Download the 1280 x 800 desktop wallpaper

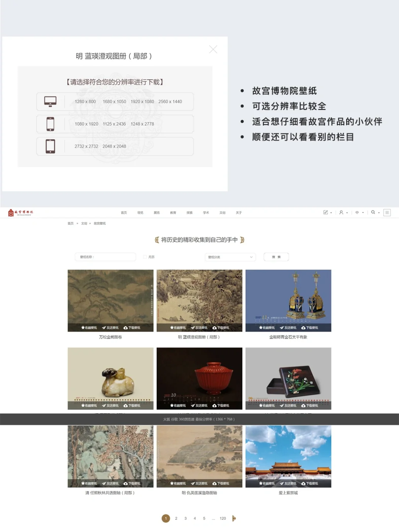coord(85,102)
